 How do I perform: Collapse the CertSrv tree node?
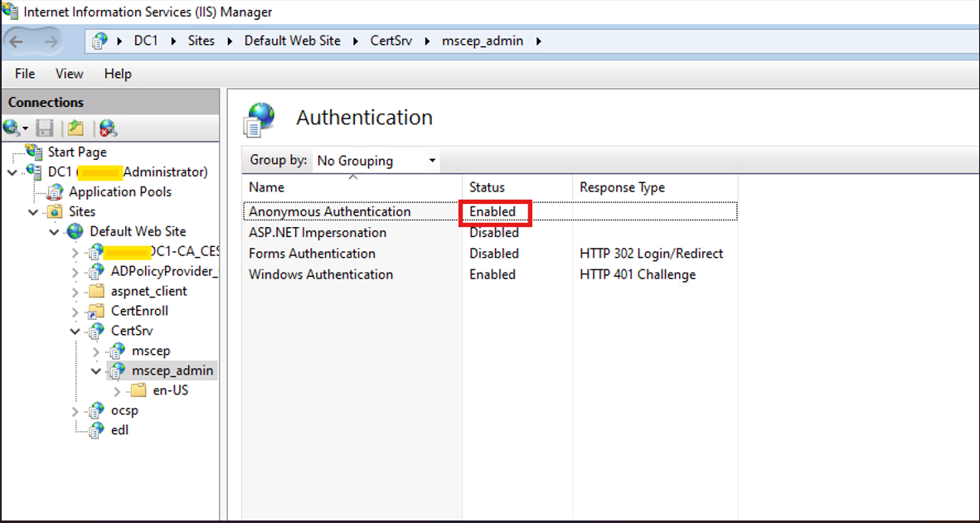tap(76, 331)
